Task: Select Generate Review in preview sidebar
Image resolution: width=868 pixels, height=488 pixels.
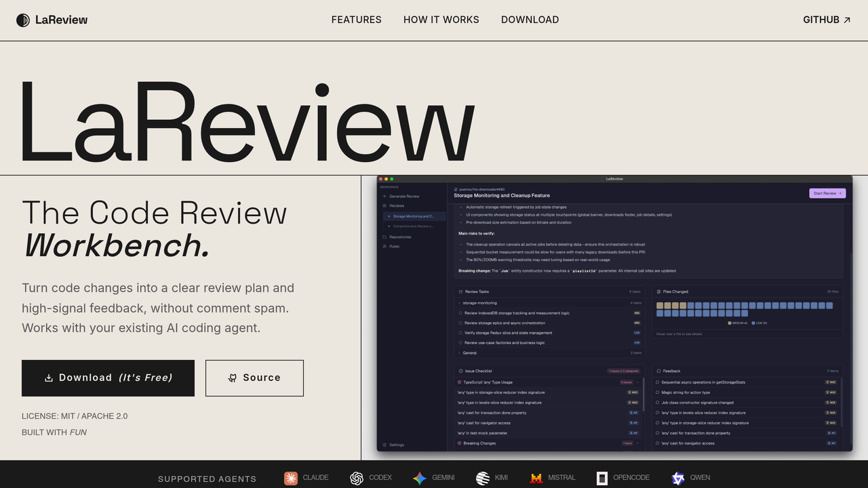Action: [x=404, y=196]
